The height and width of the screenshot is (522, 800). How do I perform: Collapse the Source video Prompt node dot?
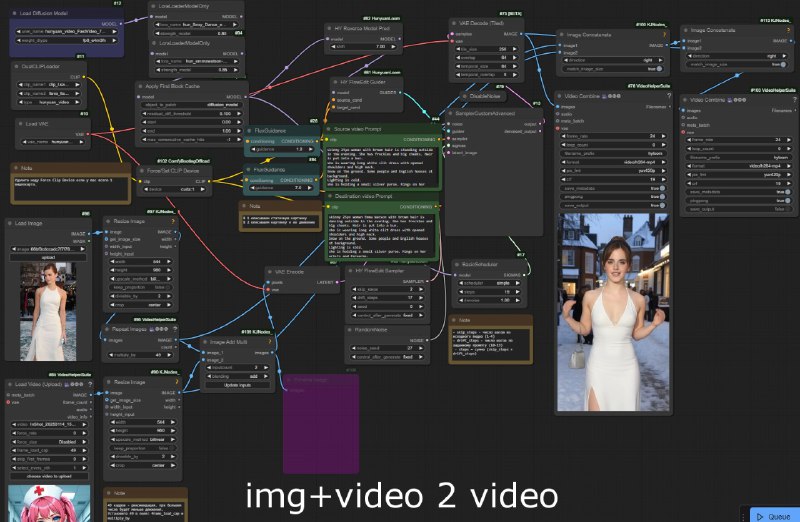tap(329, 130)
